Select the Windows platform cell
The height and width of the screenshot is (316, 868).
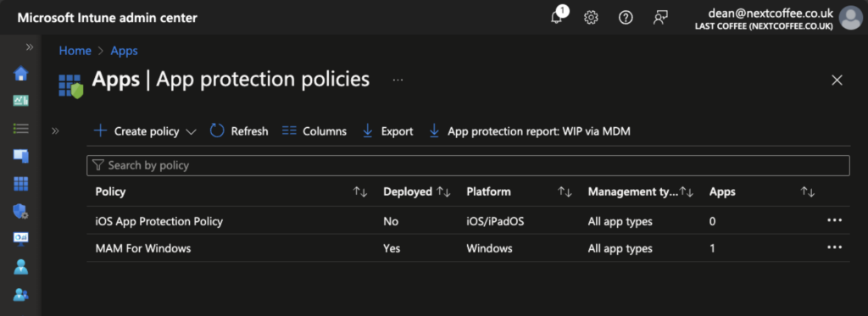click(489, 248)
